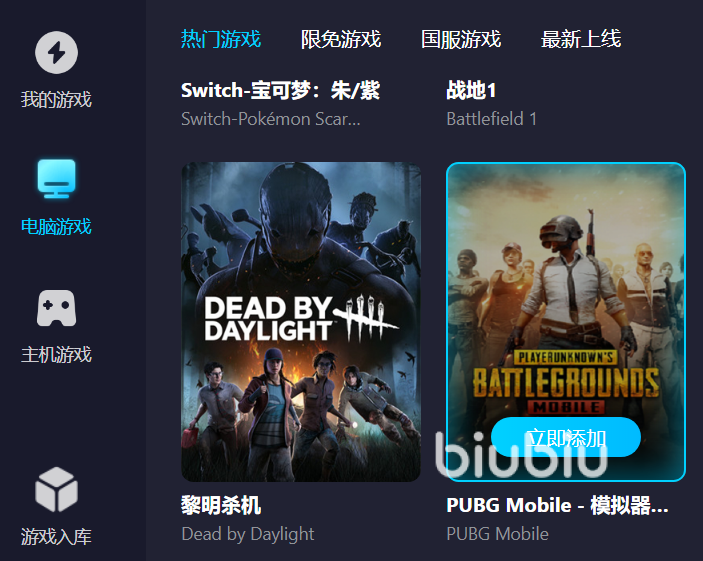Open the 主机游戏 gamepad icon
The width and height of the screenshot is (703, 561).
pos(56,308)
